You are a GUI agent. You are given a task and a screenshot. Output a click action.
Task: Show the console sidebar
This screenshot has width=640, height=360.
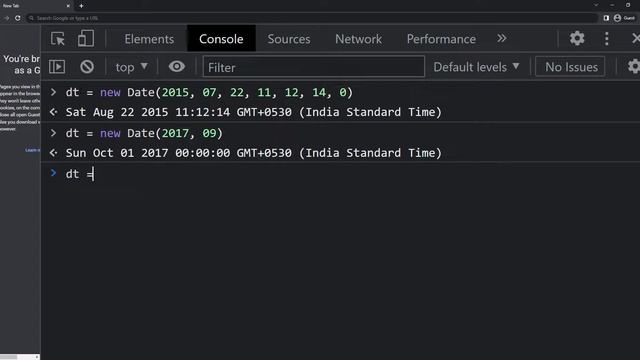tap(57, 67)
